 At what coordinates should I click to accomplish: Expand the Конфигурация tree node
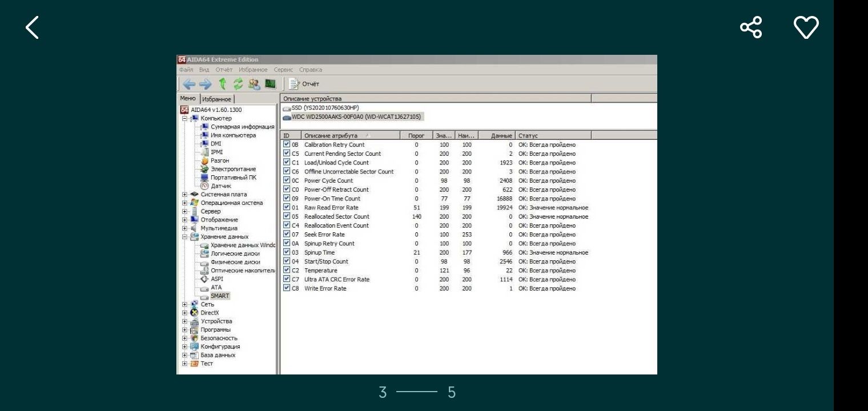(x=184, y=346)
